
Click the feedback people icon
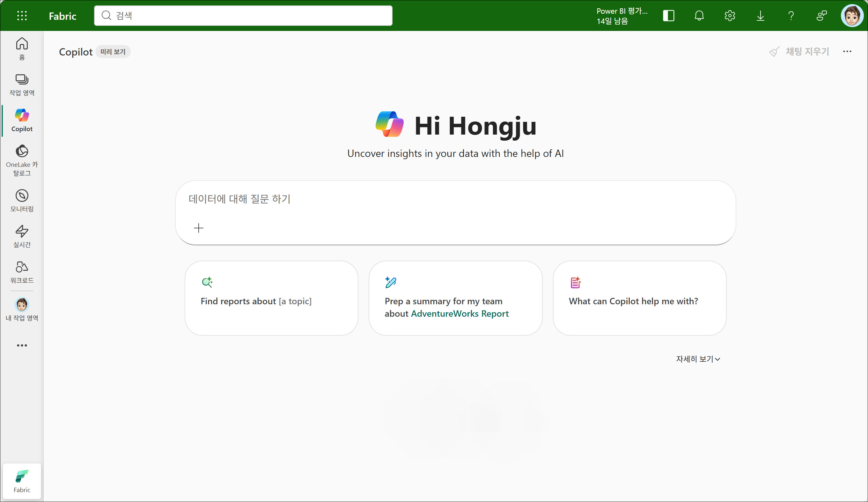(x=821, y=16)
